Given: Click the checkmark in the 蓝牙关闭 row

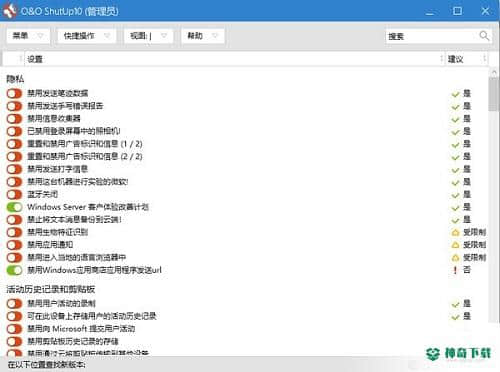Looking at the screenshot, I should [455, 195].
